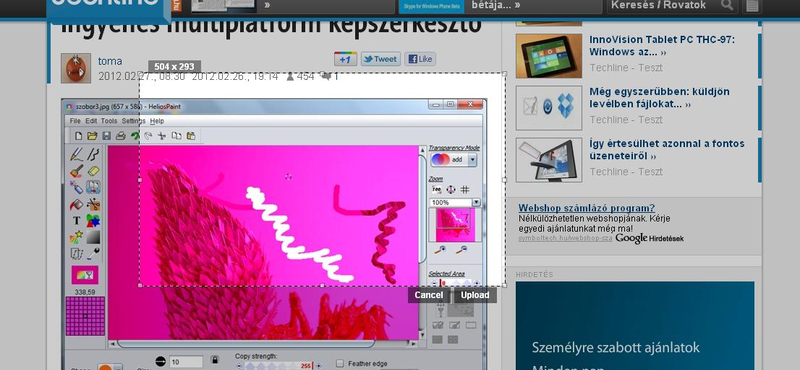Viewport: 800px width, 370px height.
Task: Open the Help menu
Action: 157,121
